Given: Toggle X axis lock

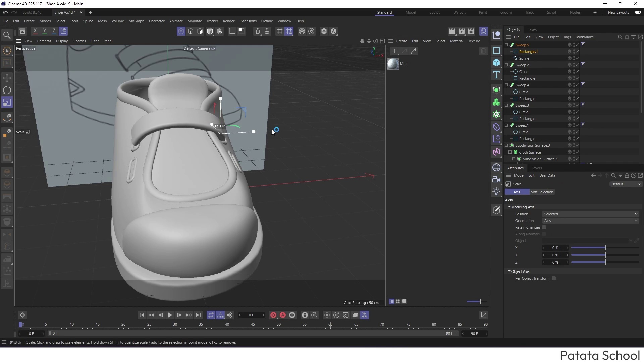Looking at the screenshot, I should pos(35,31).
